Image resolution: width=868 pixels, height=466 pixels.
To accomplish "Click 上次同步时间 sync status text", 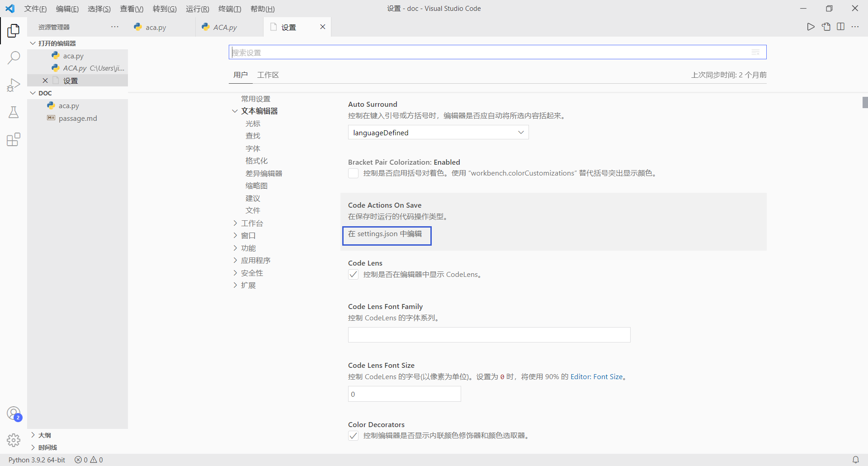I will point(729,75).
